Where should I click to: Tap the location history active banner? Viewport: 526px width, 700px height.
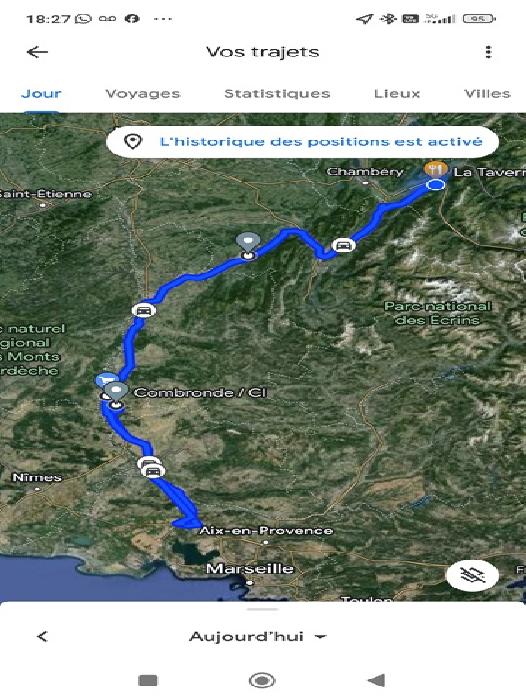point(302,142)
